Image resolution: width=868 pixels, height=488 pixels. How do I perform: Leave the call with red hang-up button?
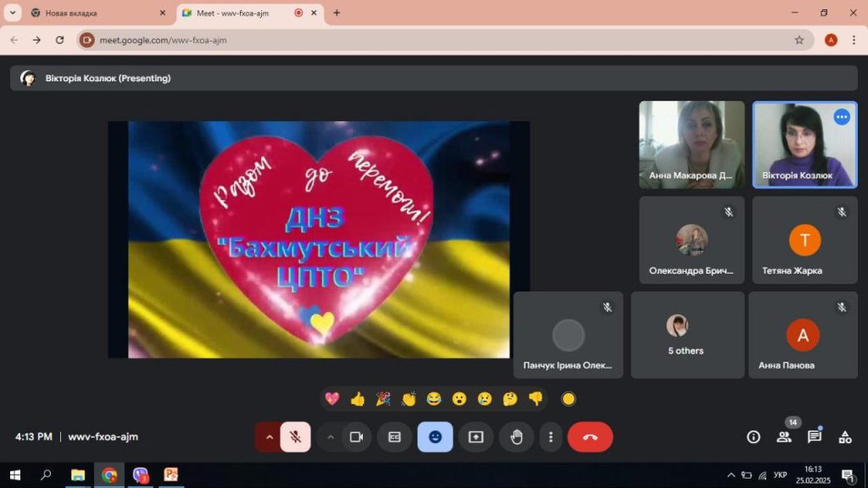pos(590,437)
